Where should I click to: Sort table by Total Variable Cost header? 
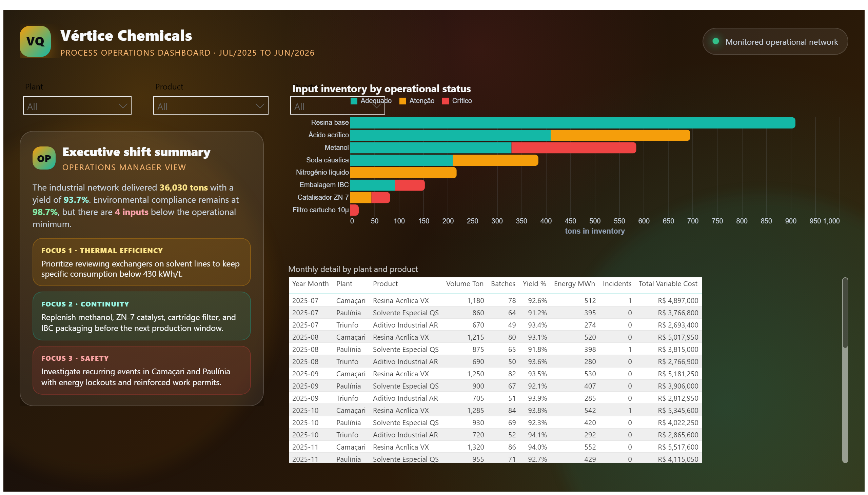tap(668, 284)
